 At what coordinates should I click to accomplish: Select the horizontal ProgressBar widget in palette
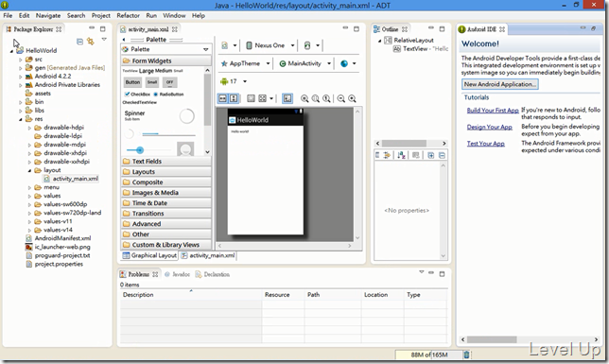(x=168, y=134)
